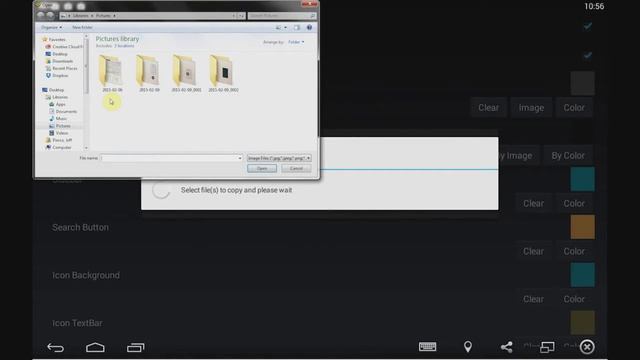Select the 2015-02-09 folder
Viewport: 640px width, 360px height.
coord(149,73)
